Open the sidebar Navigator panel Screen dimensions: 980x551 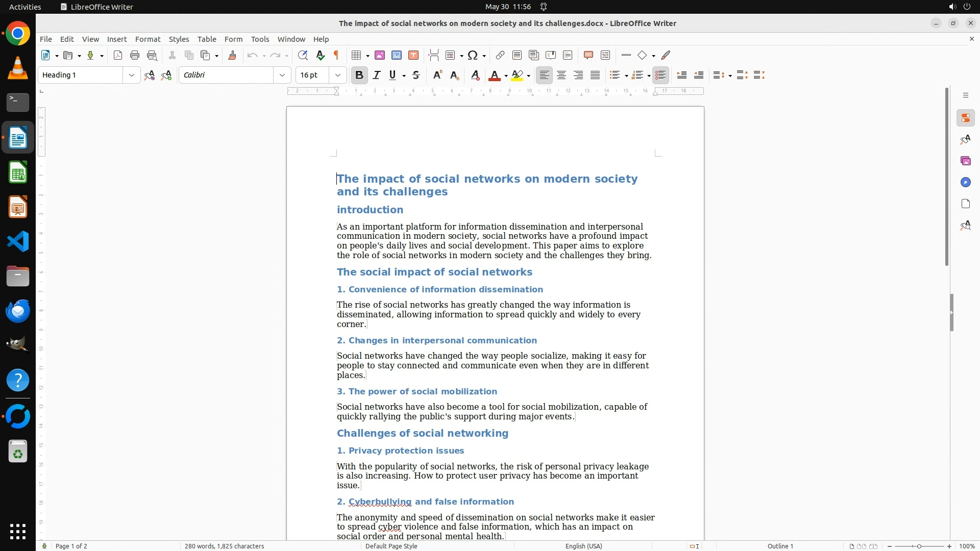pos(965,183)
